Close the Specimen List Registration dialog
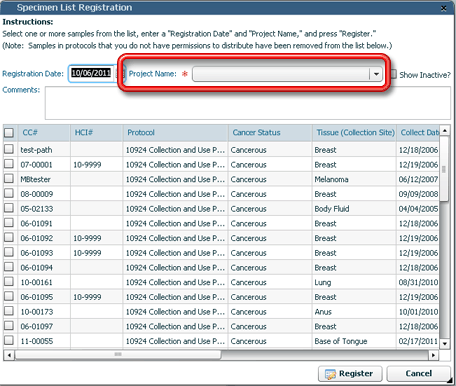This screenshot has height=386, width=456. tap(444, 8)
